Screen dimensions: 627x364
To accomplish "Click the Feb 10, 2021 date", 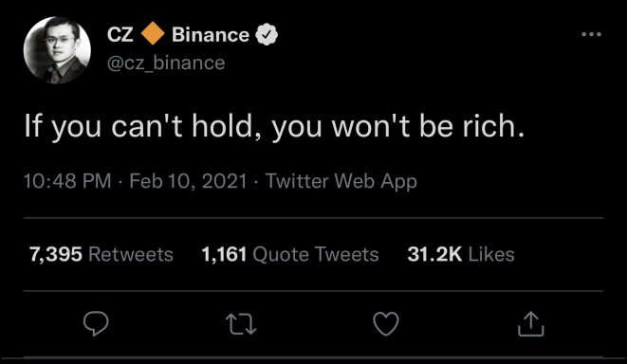I will [188, 181].
